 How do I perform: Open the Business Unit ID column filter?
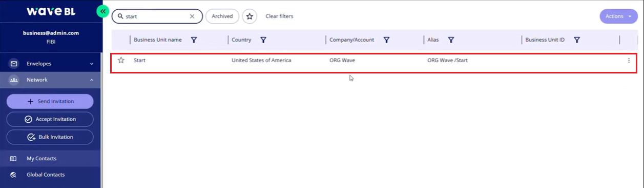coord(577,40)
